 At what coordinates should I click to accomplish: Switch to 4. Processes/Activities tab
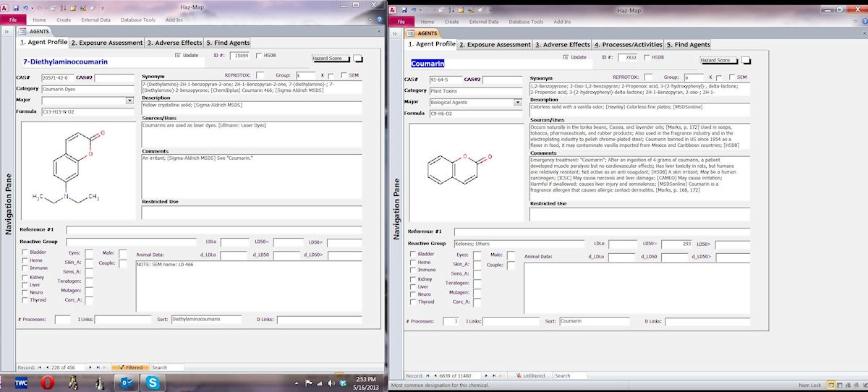(x=627, y=45)
